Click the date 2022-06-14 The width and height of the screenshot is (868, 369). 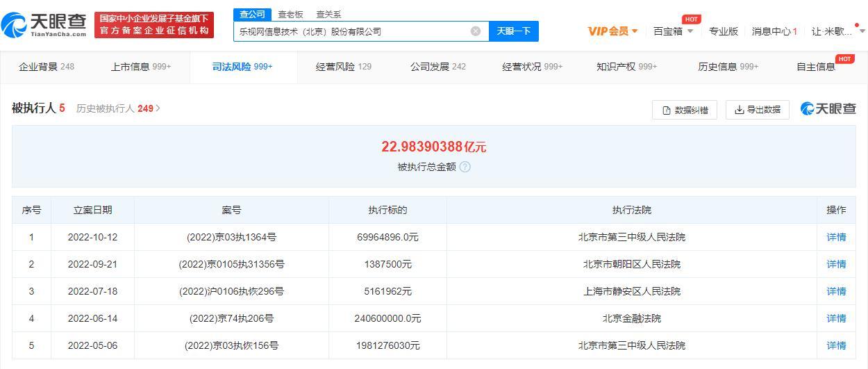point(92,318)
